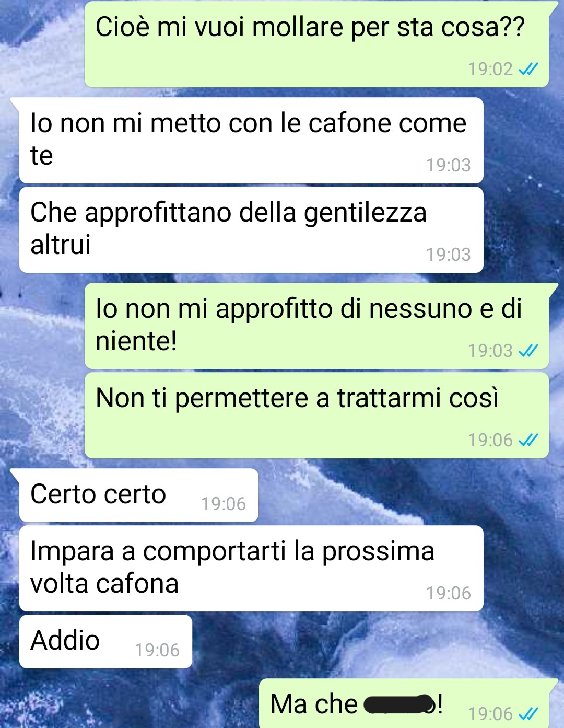Select the 'Cioè mi vuoi mollare per sta cosa??' message
The image size is (564, 728).
click(316, 44)
